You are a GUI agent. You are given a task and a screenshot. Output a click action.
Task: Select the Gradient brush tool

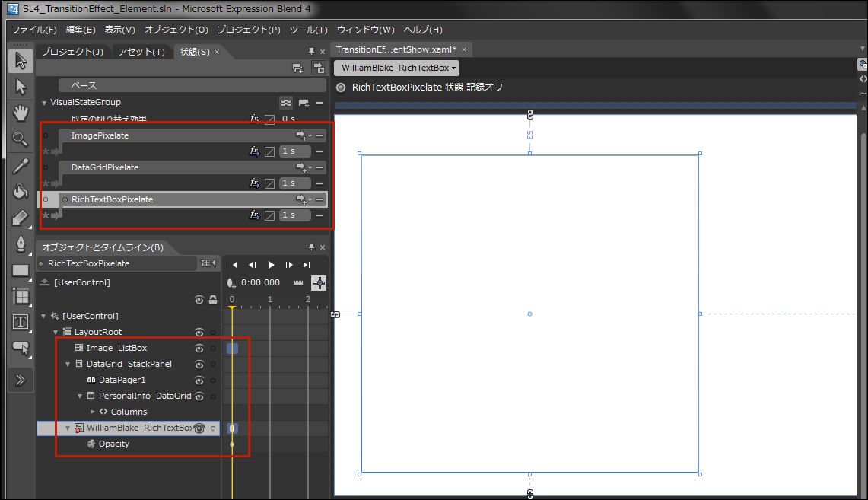tap(21, 218)
